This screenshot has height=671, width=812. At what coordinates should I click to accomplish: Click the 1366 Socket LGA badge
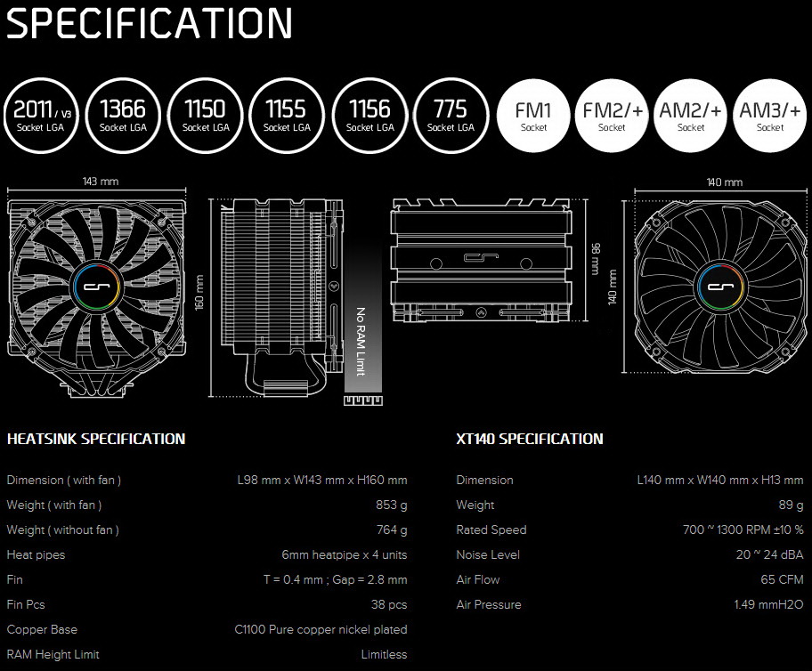pyautogui.click(x=123, y=116)
